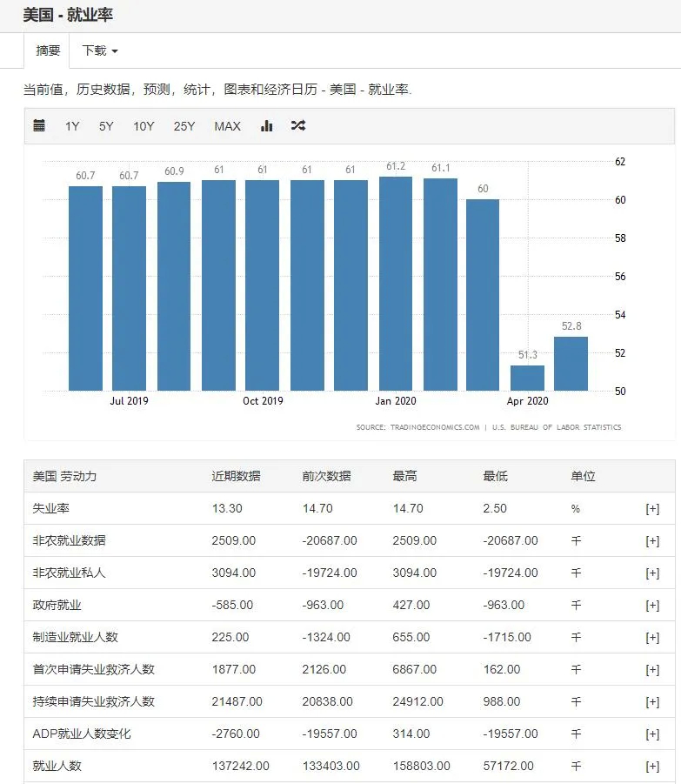The width and height of the screenshot is (681, 784).
Task: Click the 1877.00 initial claims value
Action: coord(233,669)
